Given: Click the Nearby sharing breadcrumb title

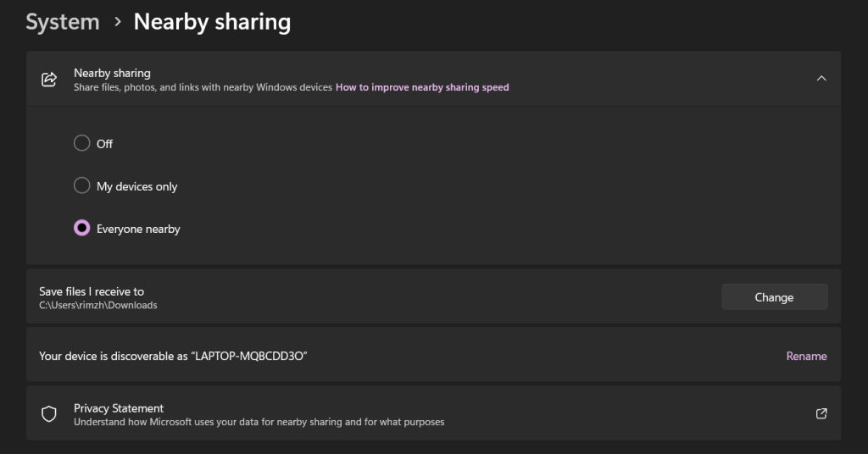Looking at the screenshot, I should click(212, 22).
